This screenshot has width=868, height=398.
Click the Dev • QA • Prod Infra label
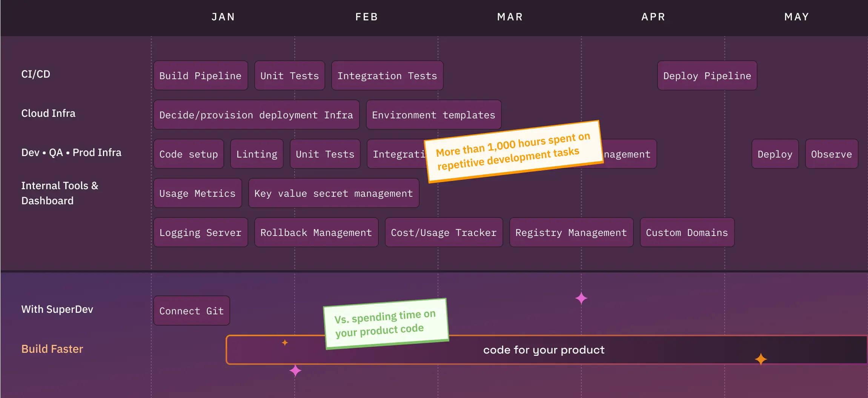click(71, 153)
